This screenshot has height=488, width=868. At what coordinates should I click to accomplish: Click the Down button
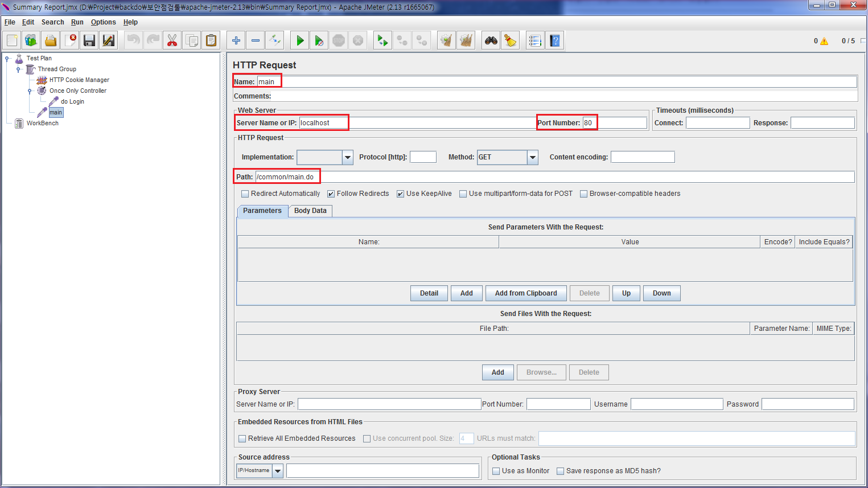(x=662, y=293)
